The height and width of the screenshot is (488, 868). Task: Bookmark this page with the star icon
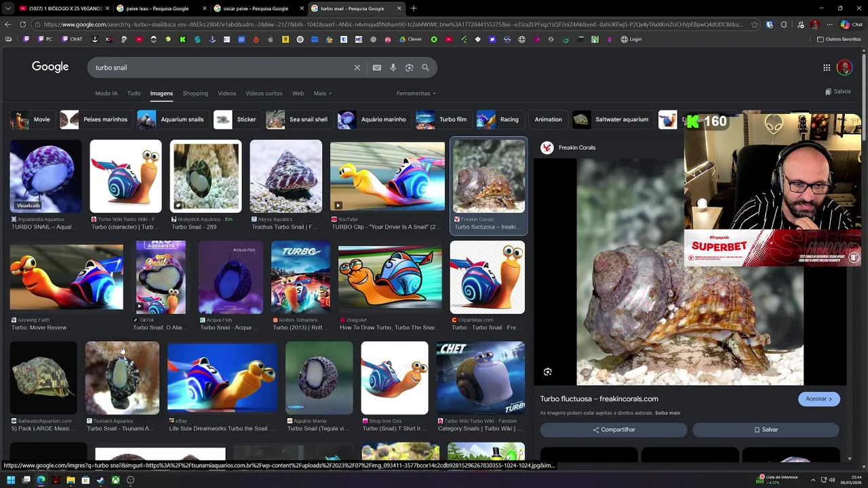(x=754, y=24)
